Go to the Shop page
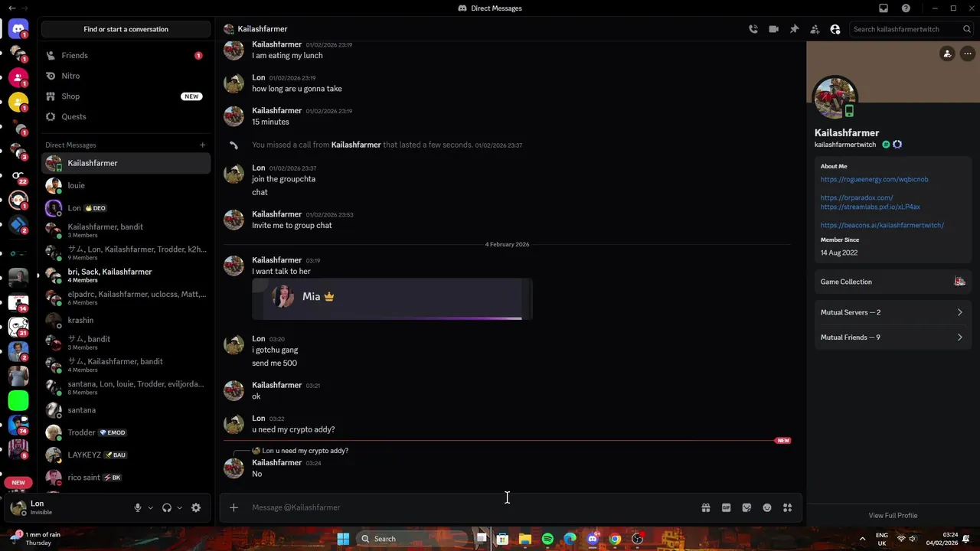This screenshot has height=551, width=980. point(126,96)
